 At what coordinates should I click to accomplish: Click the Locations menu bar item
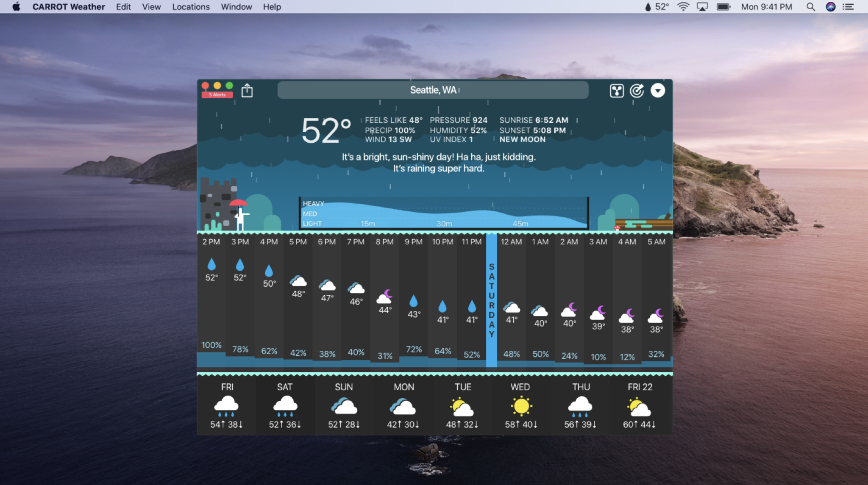click(x=189, y=6)
